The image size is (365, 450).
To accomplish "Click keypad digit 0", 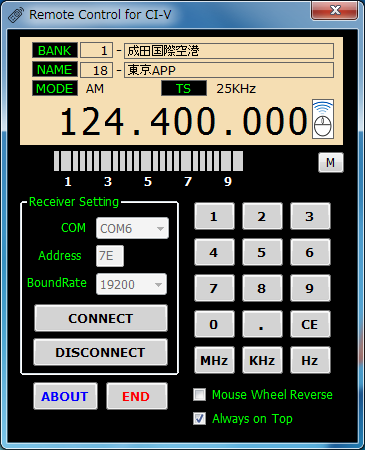I will tap(214, 324).
